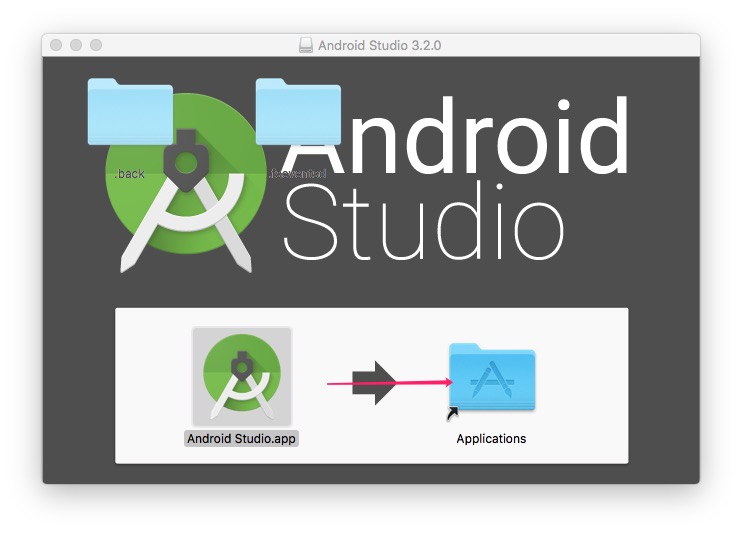This screenshot has width=742, height=534.
Task: Click the .back folder name
Action: click(129, 174)
